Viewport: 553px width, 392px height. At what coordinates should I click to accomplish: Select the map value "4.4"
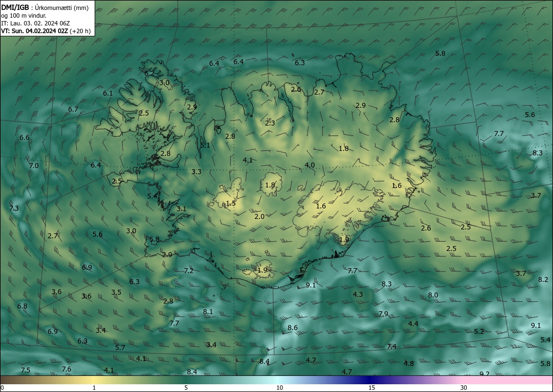[x=413, y=323]
